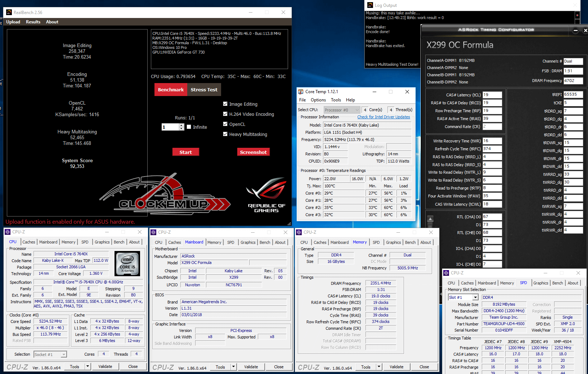Uncheck the Image Editing checkbox
This screenshot has width=588, height=374.
[225, 104]
